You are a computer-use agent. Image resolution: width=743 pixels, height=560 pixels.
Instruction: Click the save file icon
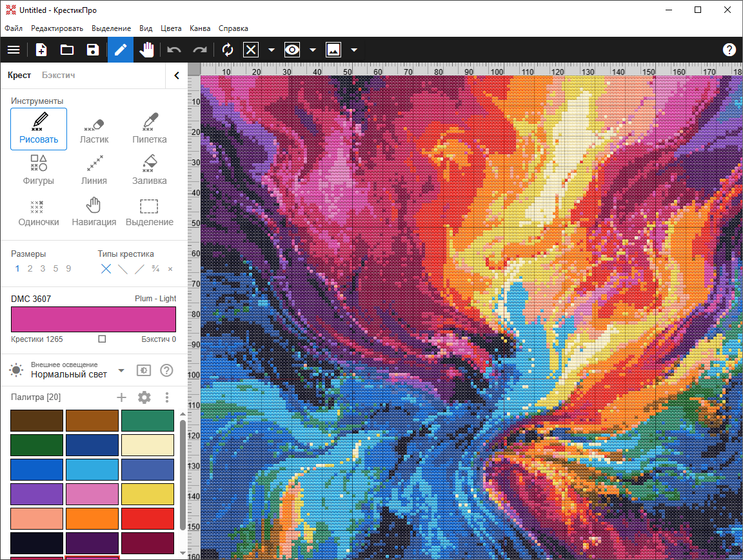[92, 50]
